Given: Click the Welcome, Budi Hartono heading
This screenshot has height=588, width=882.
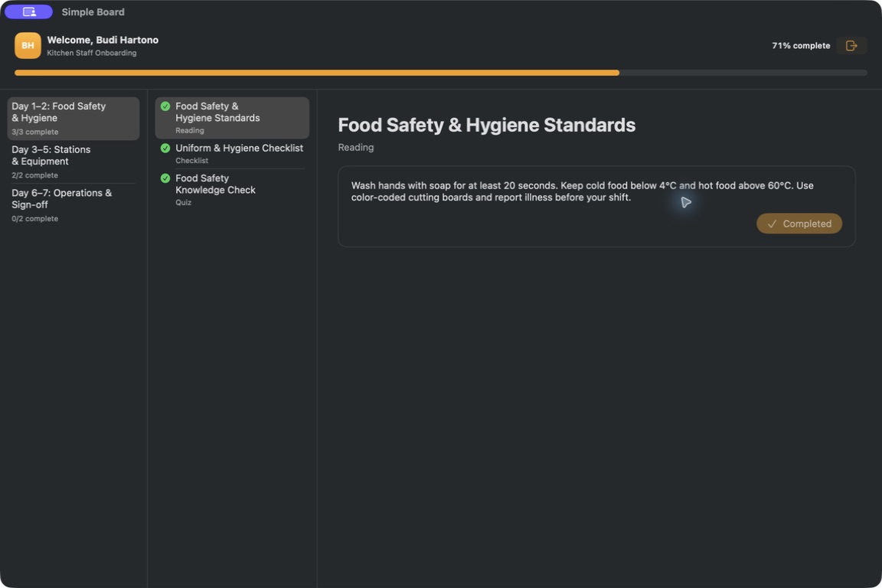Looking at the screenshot, I should pyautogui.click(x=103, y=40).
